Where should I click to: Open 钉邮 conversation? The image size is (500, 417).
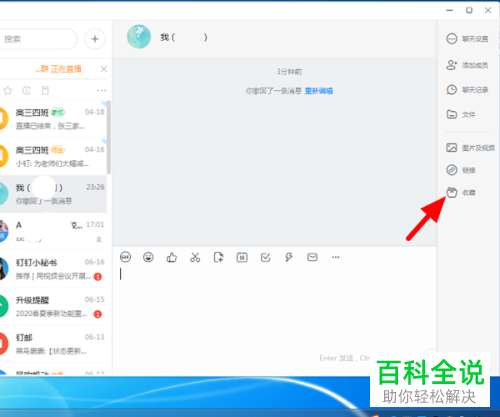pyautogui.click(x=53, y=344)
